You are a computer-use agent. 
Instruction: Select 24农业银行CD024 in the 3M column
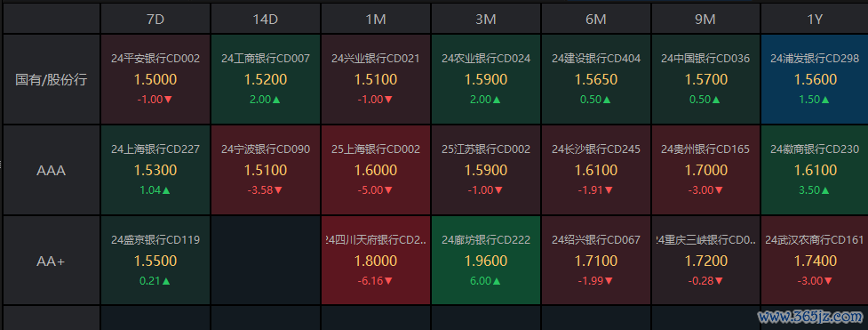coord(486,79)
